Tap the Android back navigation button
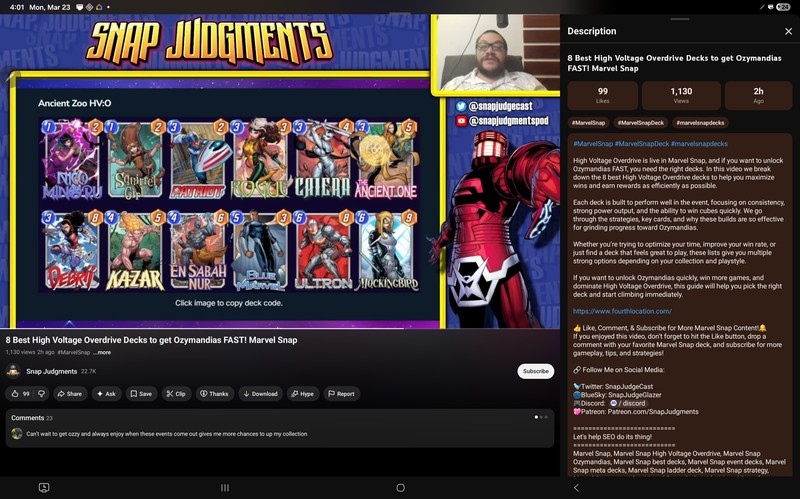This screenshot has width=800, height=499. click(576, 488)
